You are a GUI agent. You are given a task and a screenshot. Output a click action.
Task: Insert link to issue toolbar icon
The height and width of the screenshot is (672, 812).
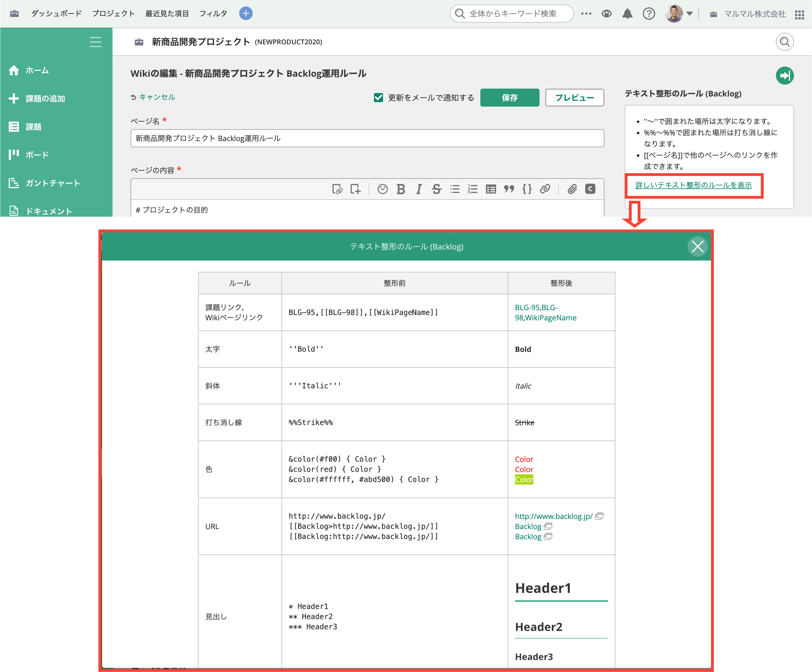pos(337,189)
